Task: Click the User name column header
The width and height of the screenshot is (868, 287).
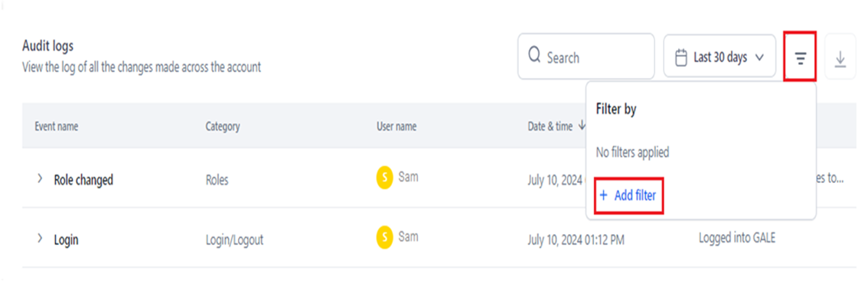Action: [x=396, y=126]
